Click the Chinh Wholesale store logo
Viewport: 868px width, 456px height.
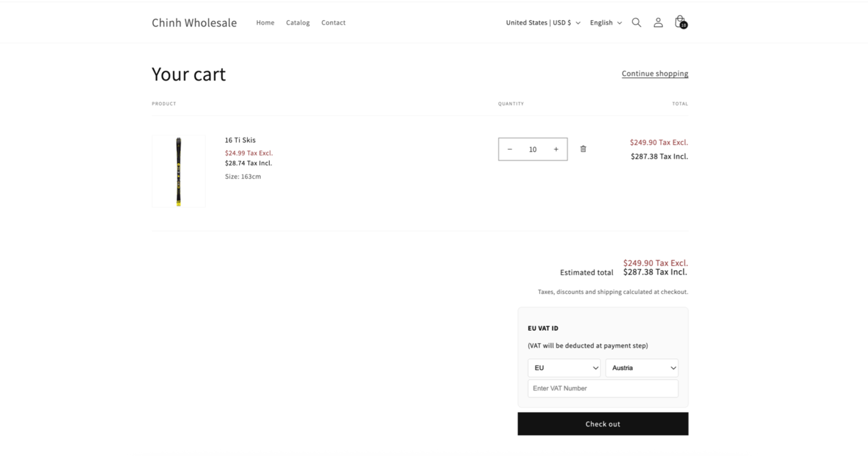194,23
